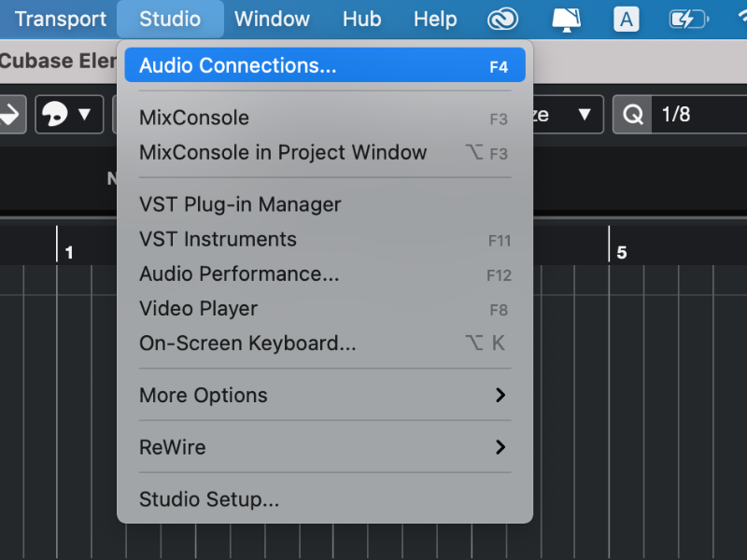
Task: Open the Window menu
Action: tap(272, 19)
